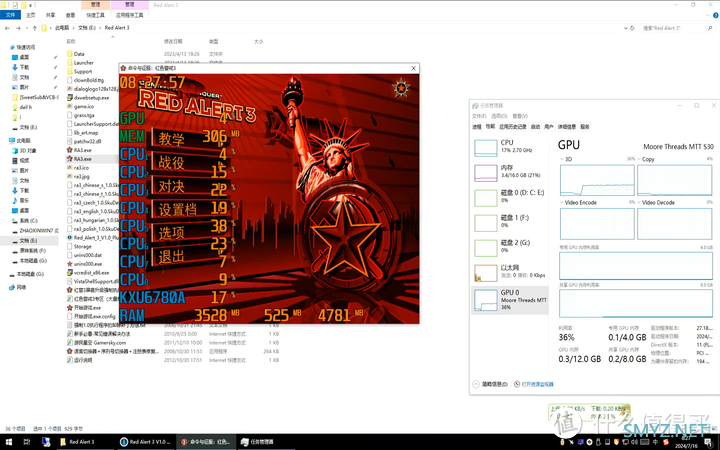Open the Support folder icon

(x=70, y=71)
